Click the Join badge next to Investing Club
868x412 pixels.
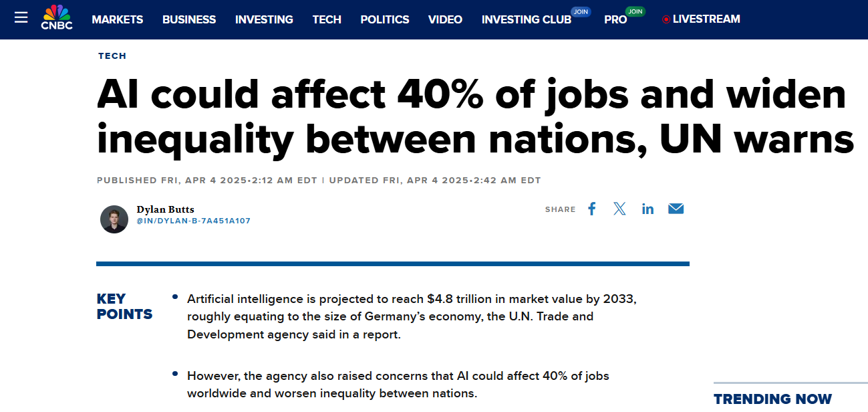581,11
